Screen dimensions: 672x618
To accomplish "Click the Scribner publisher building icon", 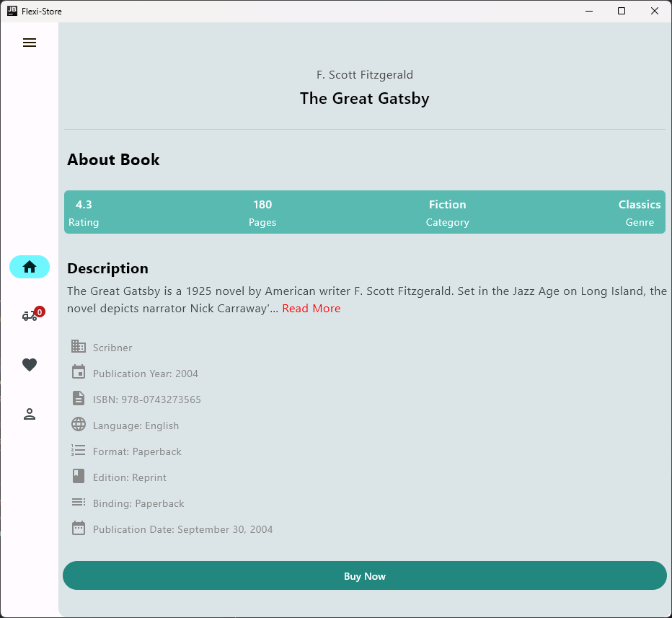I will (79, 346).
